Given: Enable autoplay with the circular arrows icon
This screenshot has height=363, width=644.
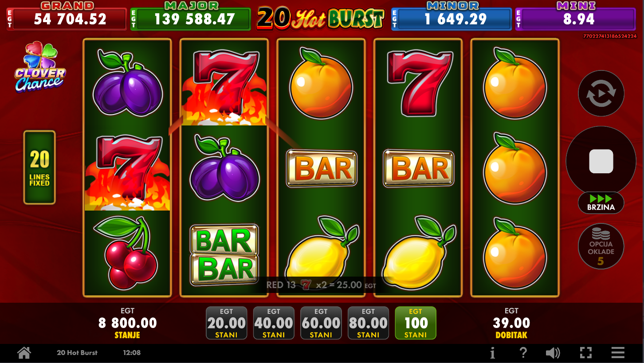Looking at the screenshot, I should tap(601, 94).
